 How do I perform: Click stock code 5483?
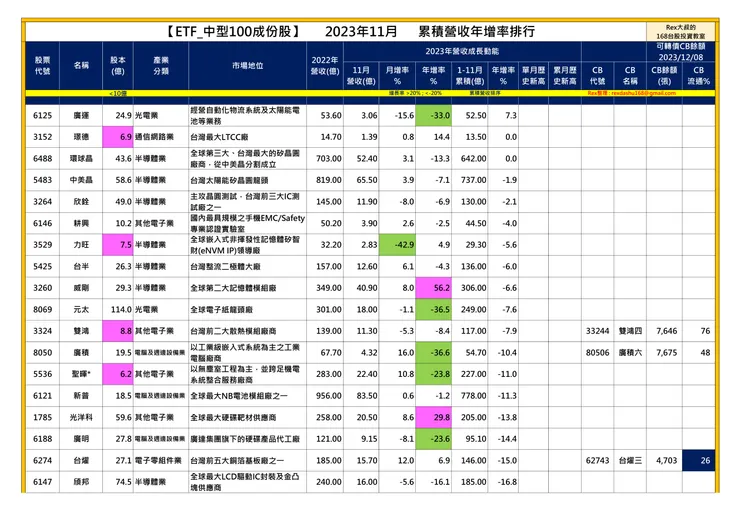[x=42, y=180]
